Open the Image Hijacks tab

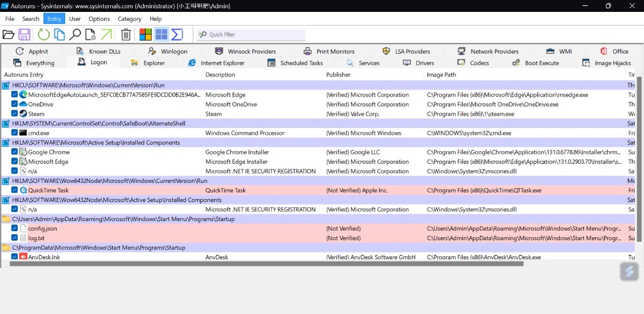coord(607,63)
